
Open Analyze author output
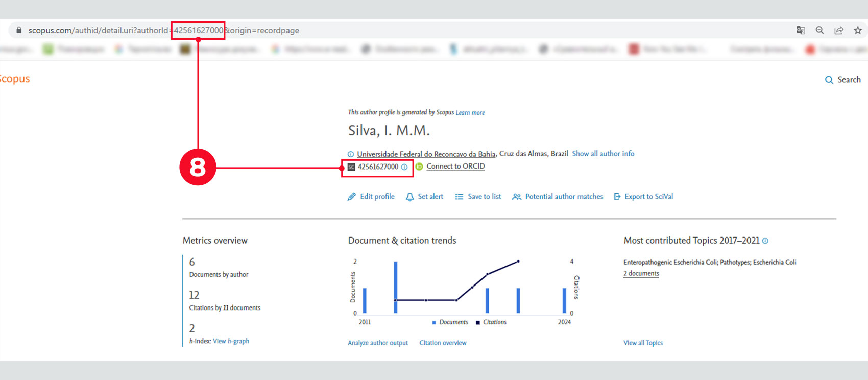(x=378, y=343)
